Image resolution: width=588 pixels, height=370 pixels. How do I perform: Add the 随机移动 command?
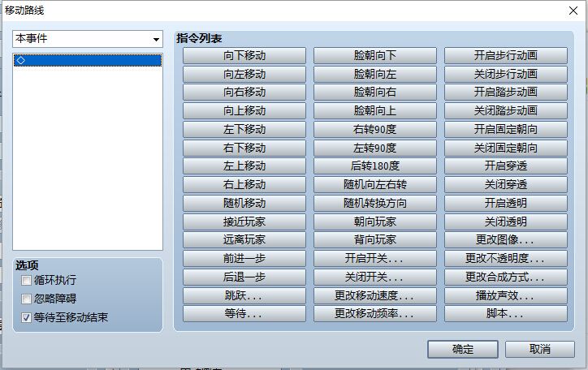point(244,203)
